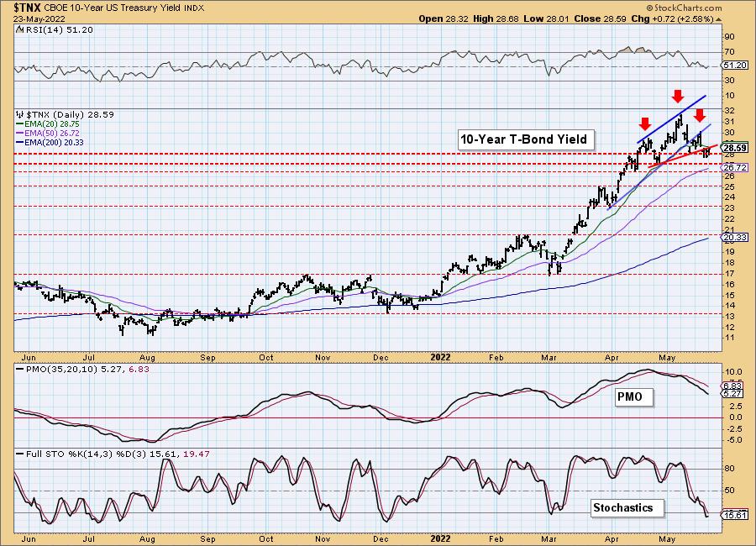Viewport: 756px width, 546px height.
Task: Click the 2022 label under the price panel
Action: click(440, 357)
